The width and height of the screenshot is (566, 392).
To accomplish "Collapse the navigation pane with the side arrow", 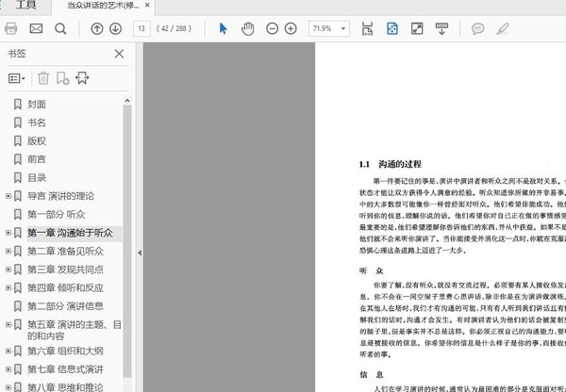I will (140, 253).
